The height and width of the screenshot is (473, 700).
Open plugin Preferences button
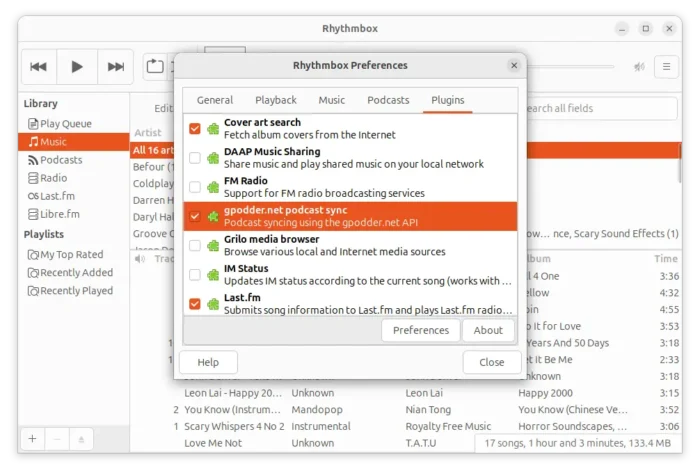click(x=421, y=330)
